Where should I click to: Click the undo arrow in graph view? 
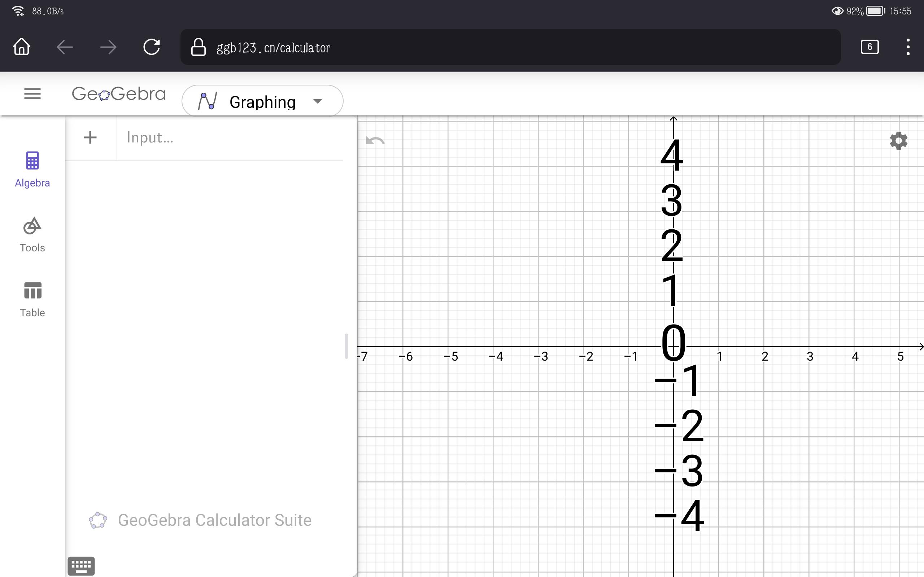point(375,141)
